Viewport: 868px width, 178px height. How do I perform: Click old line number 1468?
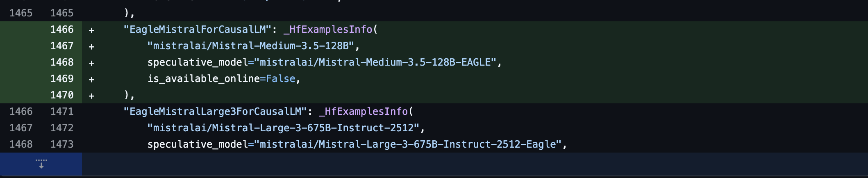point(21,144)
